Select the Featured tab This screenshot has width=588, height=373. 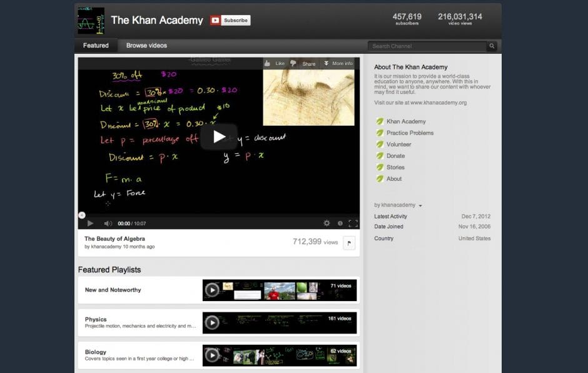click(x=96, y=46)
